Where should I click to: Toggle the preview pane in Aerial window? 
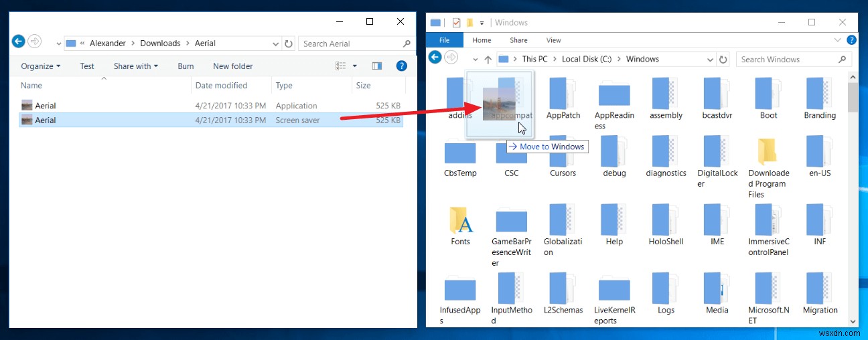pos(377,66)
